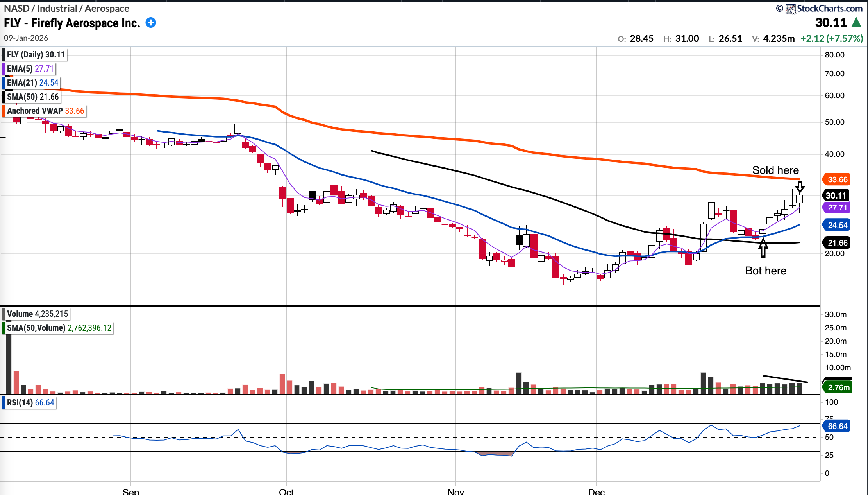The width and height of the screenshot is (868, 495).
Task: Select the EMA(21) legend label
Action: [x=32, y=83]
